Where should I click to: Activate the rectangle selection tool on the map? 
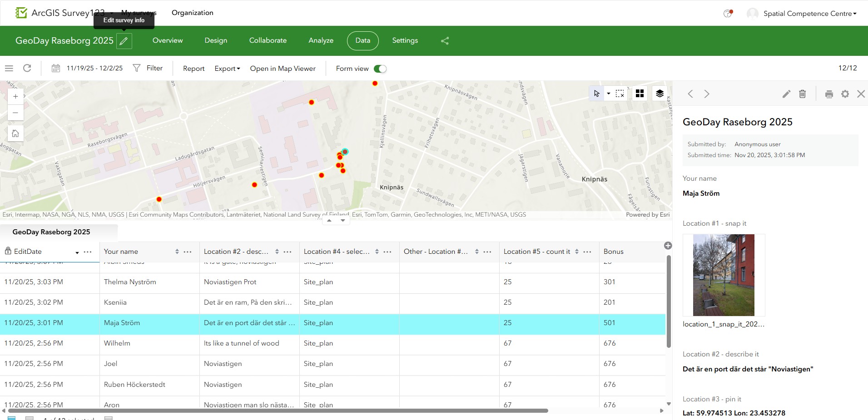click(x=620, y=94)
